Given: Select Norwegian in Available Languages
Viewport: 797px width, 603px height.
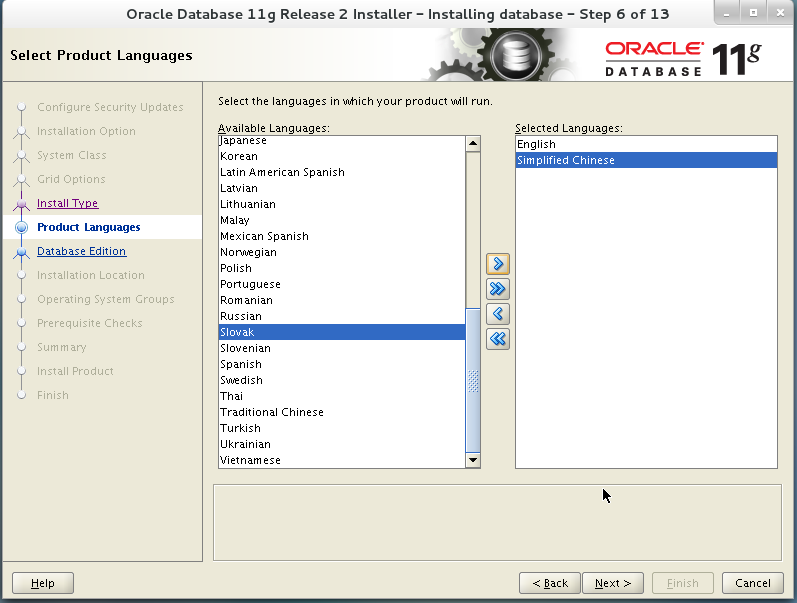Looking at the screenshot, I should pyautogui.click(x=342, y=252).
